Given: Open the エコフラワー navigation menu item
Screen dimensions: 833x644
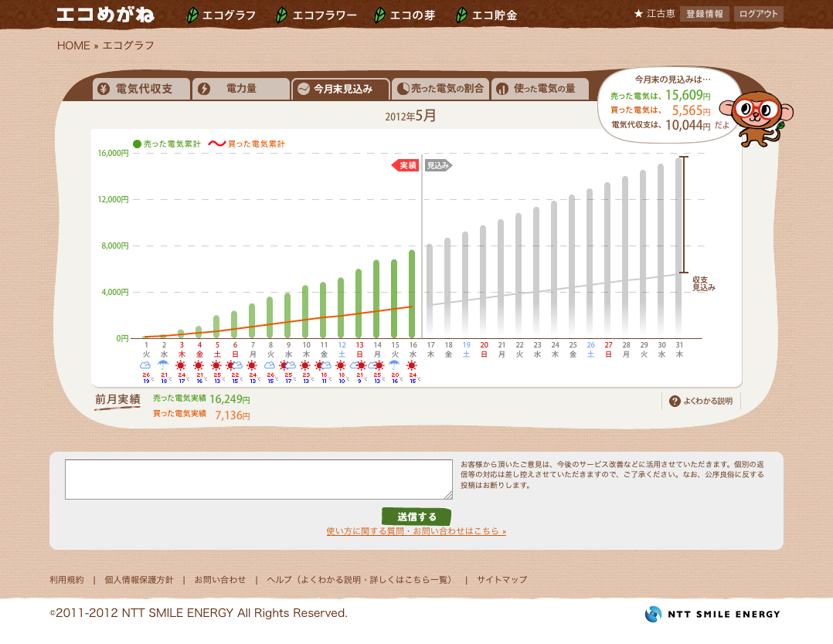Looking at the screenshot, I should (316, 15).
